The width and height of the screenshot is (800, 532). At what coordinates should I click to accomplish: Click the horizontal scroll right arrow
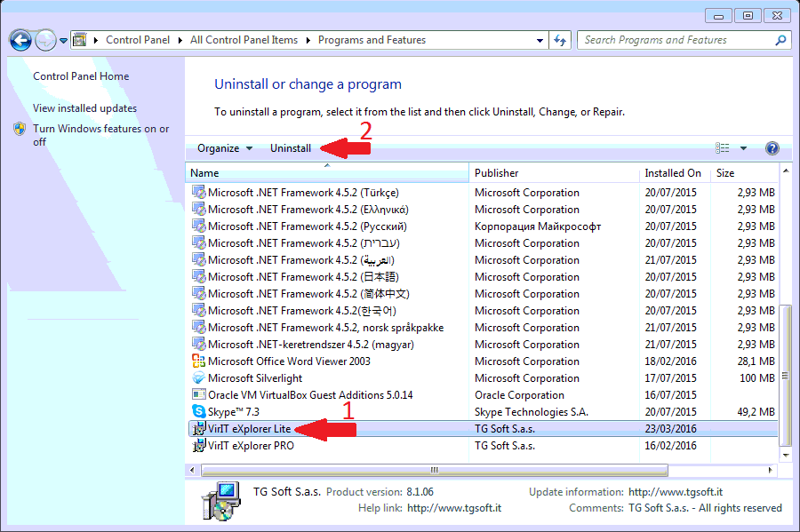(x=770, y=470)
